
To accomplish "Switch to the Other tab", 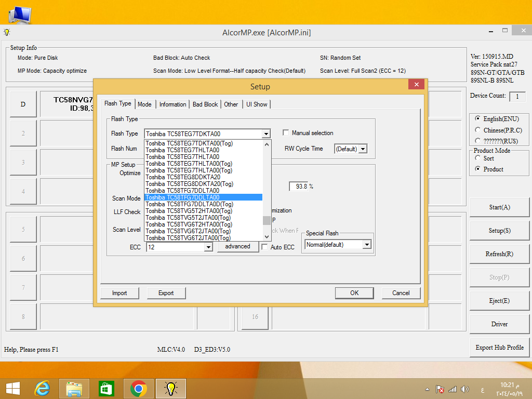I will pos(231,104).
